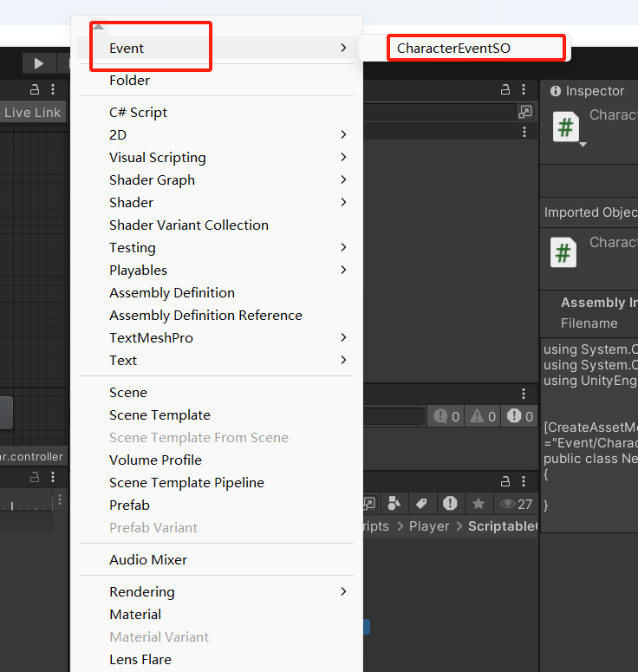The width and height of the screenshot is (638, 672).
Task: Expand the Text submenu arrow
Action: point(343,360)
